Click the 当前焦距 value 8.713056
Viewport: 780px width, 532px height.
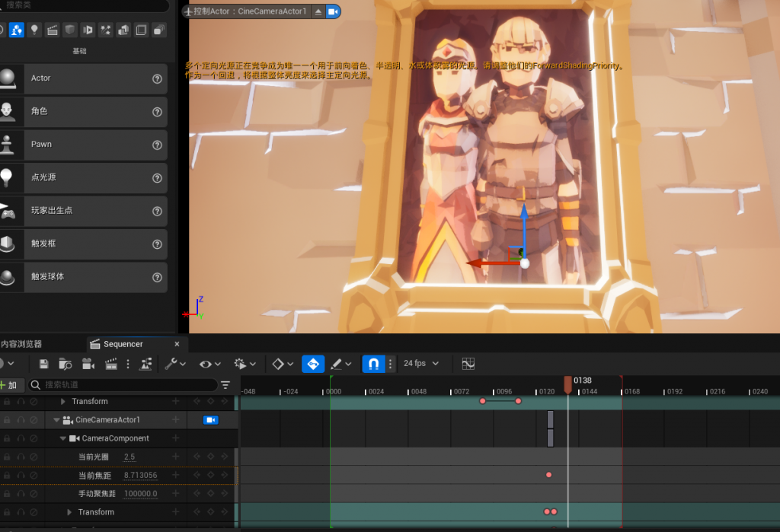click(140, 476)
